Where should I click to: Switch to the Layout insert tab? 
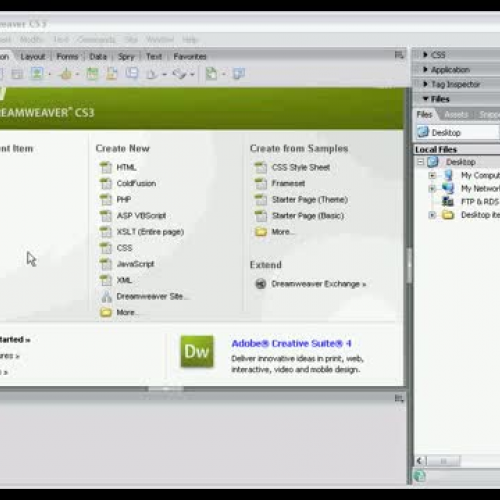pos(33,57)
